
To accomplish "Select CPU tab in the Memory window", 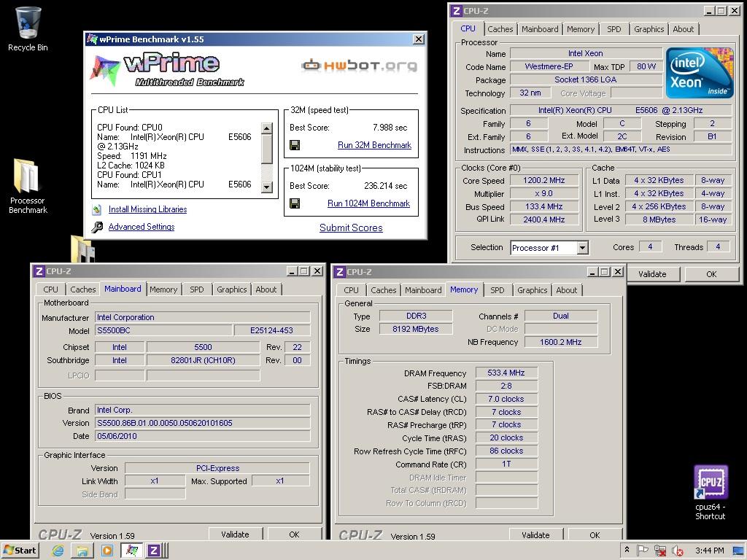I will tap(351, 290).
